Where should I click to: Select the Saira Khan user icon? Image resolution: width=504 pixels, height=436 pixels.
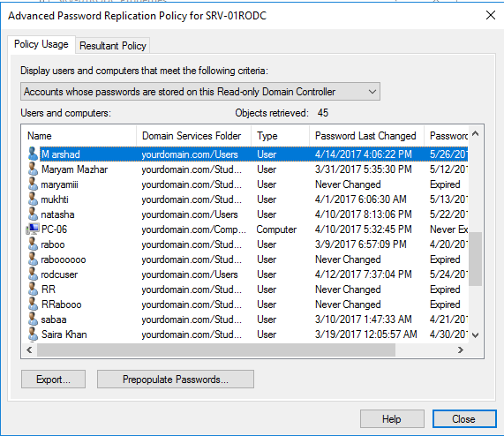click(33, 335)
